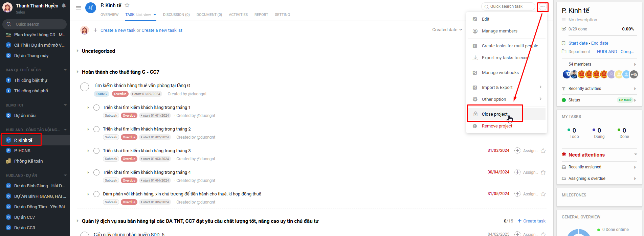Click assign icon for Đàm phán subtask
The width and height of the screenshot is (644, 236).
coord(517,194)
